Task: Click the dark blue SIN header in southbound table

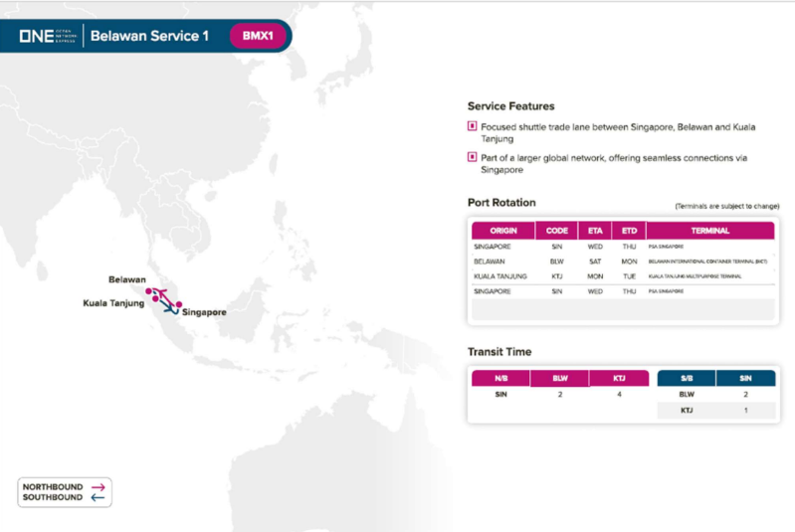Action: pos(745,378)
